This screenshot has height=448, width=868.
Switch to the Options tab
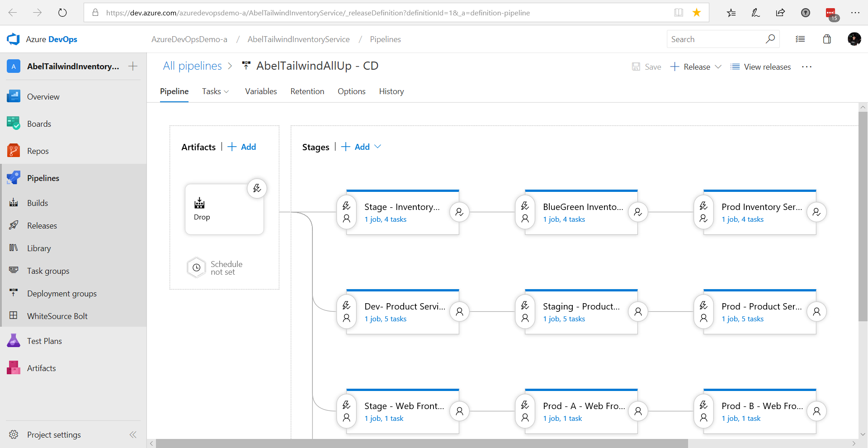pyautogui.click(x=352, y=91)
